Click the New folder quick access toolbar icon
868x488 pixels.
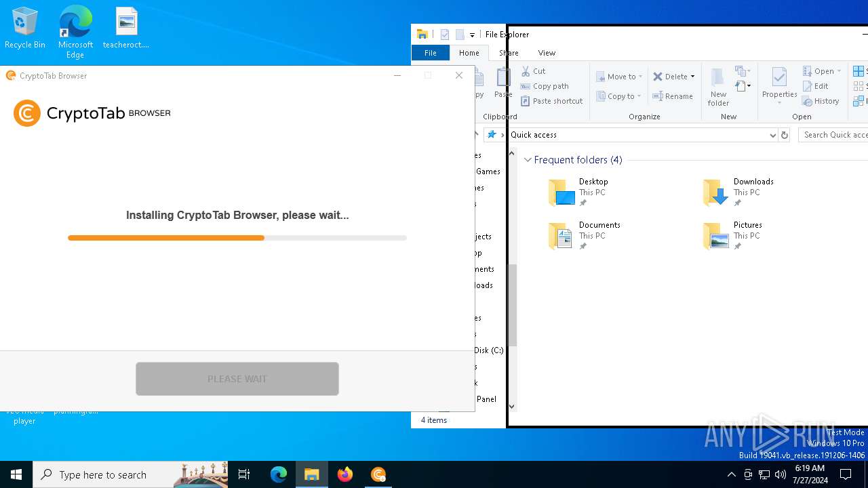[460, 35]
